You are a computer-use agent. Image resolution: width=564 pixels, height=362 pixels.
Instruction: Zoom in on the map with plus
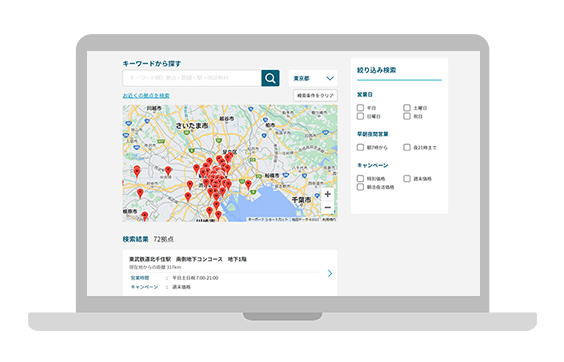coord(327,194)
